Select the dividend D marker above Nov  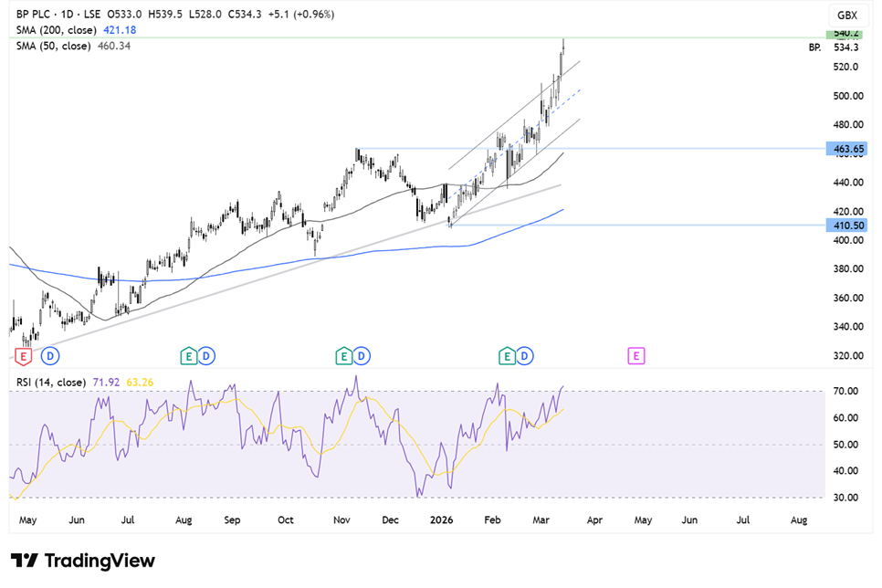tap(362, 355)
